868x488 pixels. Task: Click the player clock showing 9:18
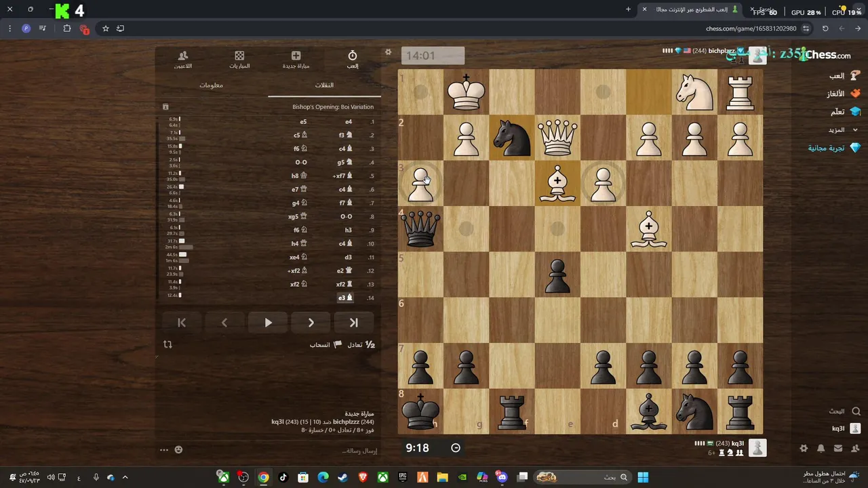433,447
